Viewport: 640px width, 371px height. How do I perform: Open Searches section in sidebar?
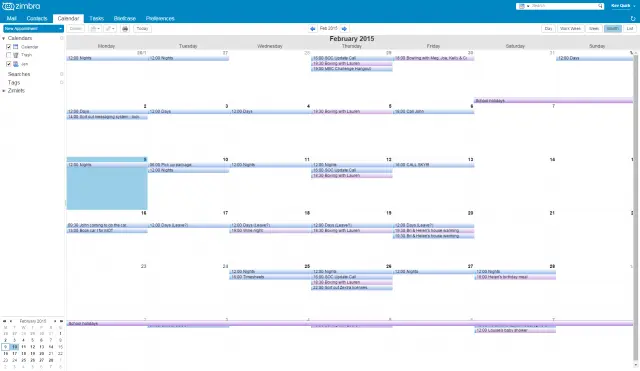click(x=19, y=74)
